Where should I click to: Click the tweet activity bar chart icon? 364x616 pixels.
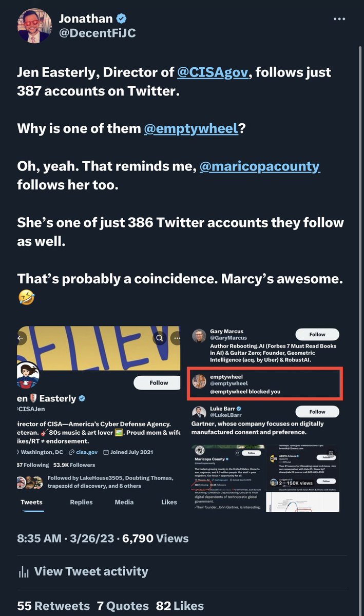coord(23,571)
